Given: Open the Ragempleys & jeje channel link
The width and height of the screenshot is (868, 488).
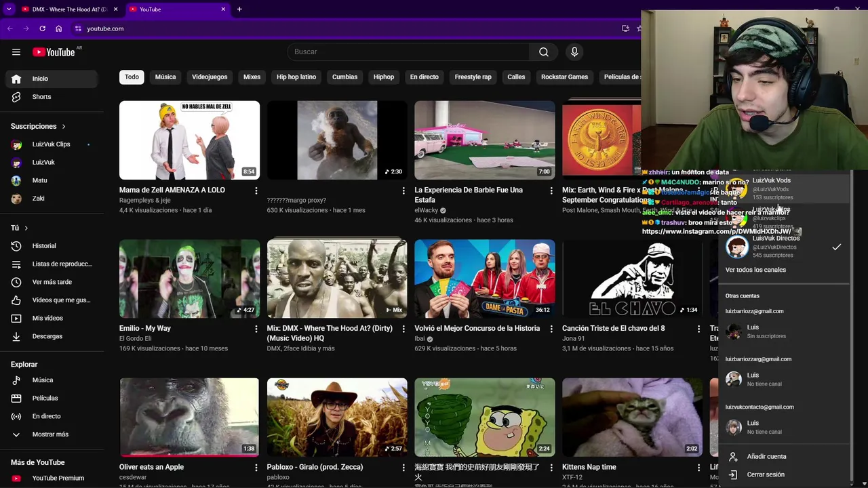Looking at the screenshot, I should pos(144,201).
